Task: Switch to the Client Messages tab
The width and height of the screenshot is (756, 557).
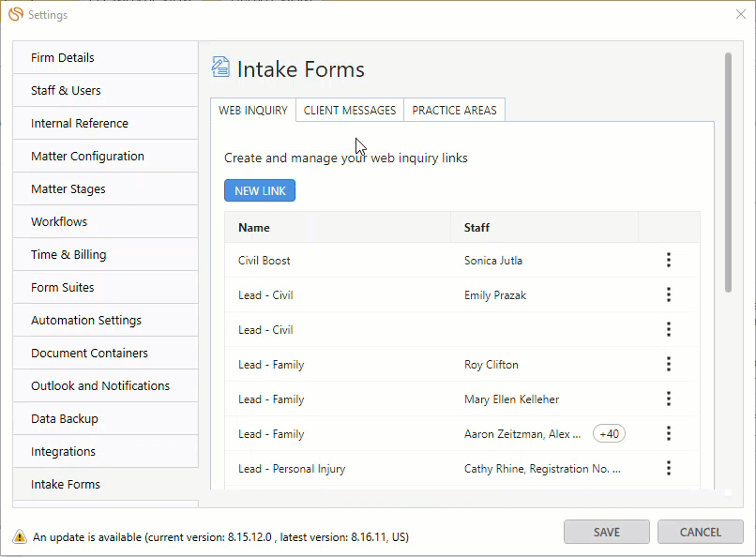Action: [350, 111]
